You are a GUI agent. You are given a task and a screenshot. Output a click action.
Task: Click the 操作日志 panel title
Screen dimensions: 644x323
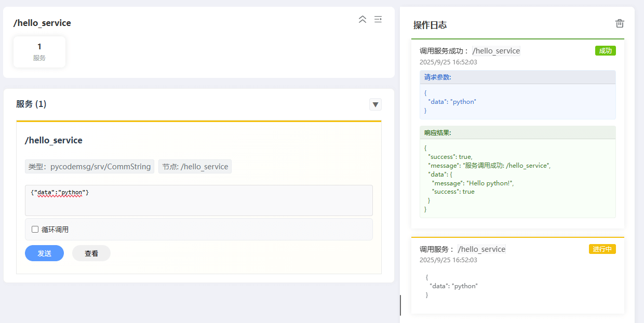pos(430,25)
